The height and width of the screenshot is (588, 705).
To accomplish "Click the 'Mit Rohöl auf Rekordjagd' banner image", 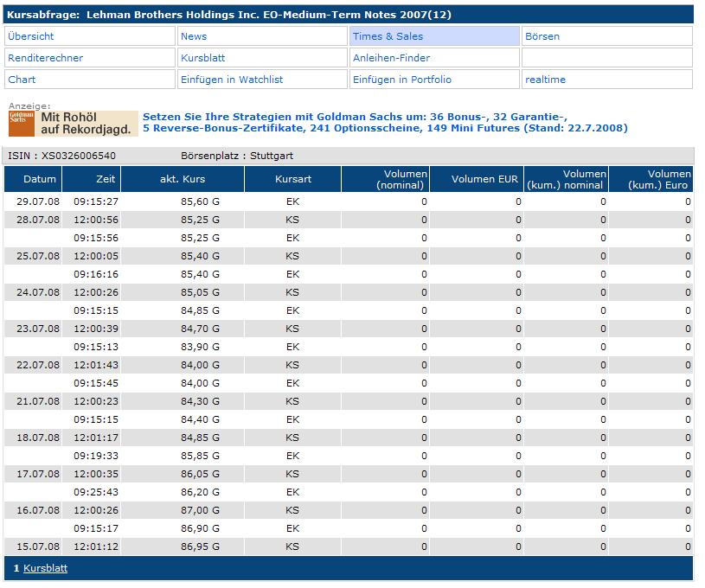I will (87, 124).
